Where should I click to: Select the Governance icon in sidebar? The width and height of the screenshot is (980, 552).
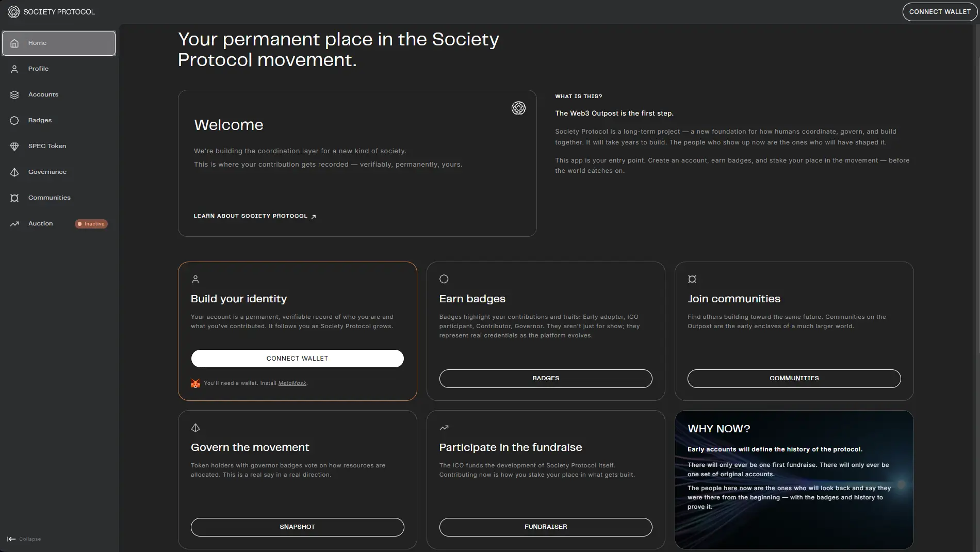tap(14, 172)
